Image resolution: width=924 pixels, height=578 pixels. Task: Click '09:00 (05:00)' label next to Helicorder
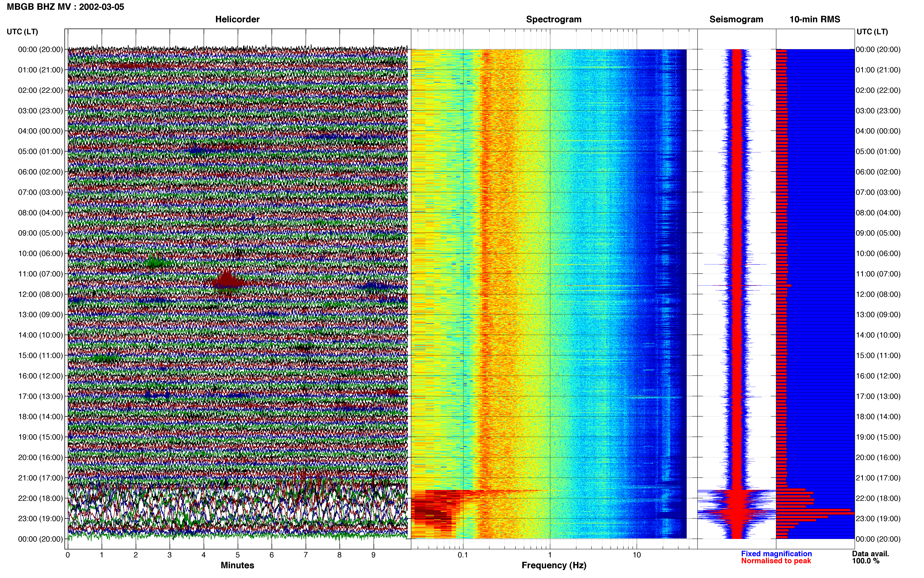point(41,233)
